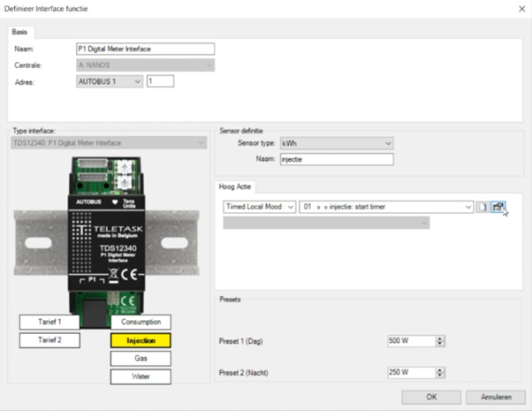This screenshot has height=411, width=532.
Task: Expand the AUTOBUS 1 address dropdown
Action: pos(110,81)
